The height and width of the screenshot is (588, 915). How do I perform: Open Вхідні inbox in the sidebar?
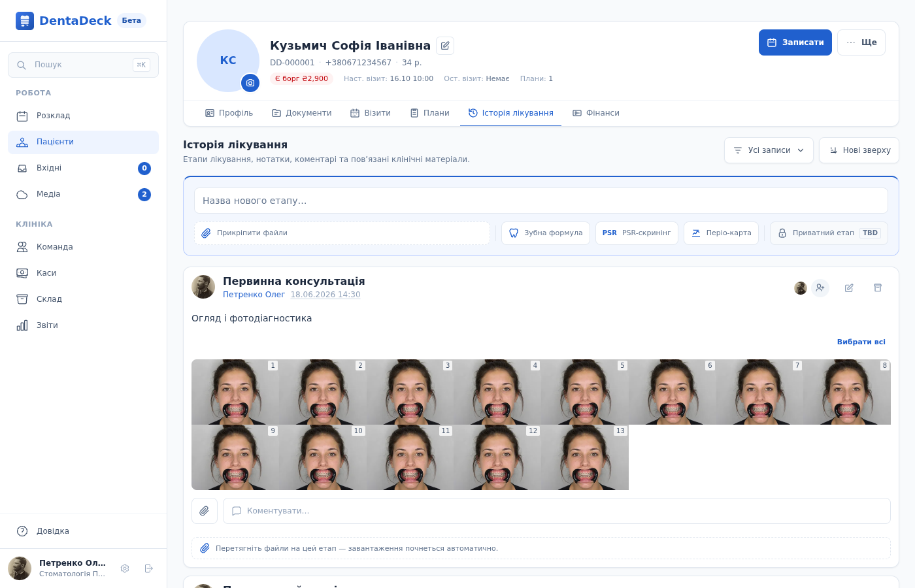coord(83,168)
